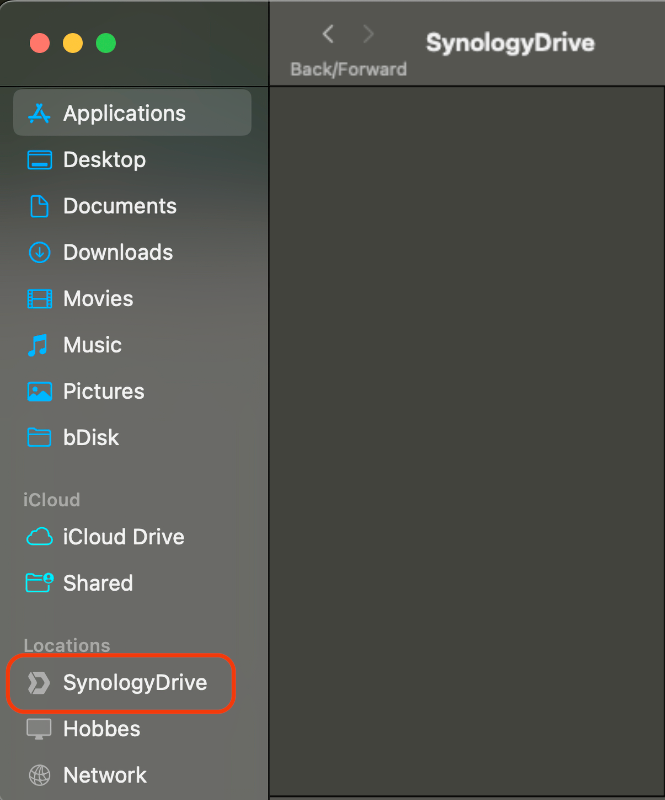Minimize the window with yellow button
665x800 pixels.
[73, 43]
